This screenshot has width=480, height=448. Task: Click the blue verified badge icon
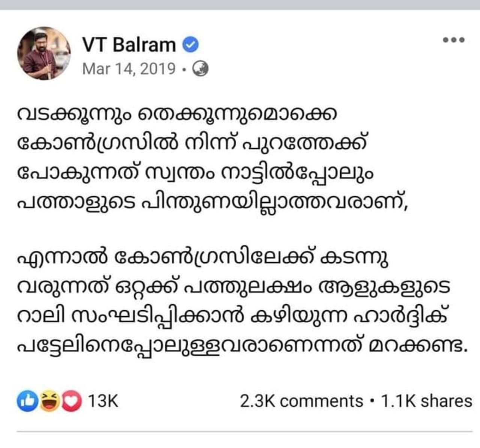pos(190,45)
